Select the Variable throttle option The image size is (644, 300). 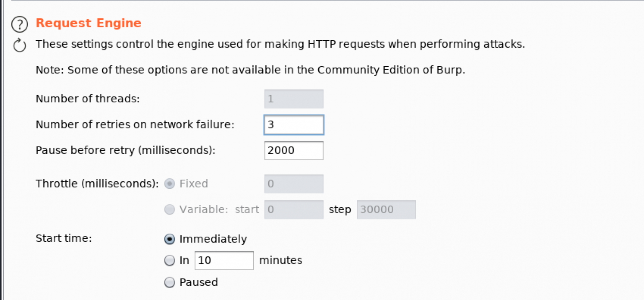169,209
